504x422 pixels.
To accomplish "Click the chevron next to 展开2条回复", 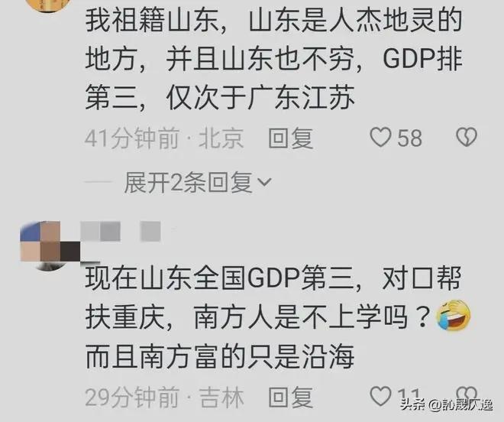I will coord(265,183).
